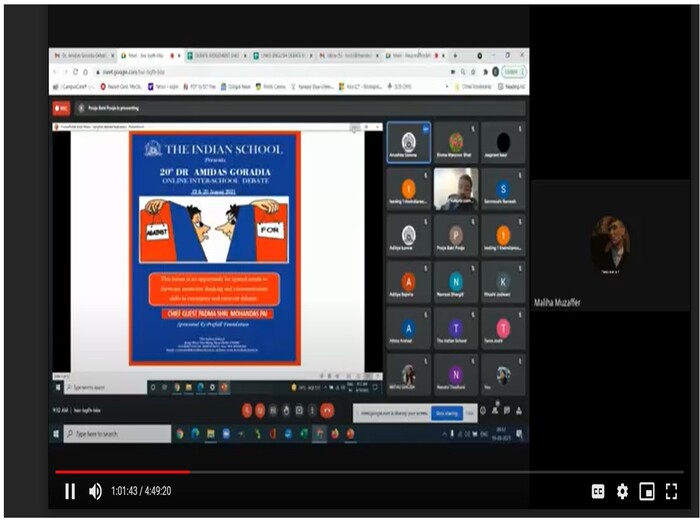700x525 pixels.
Task: Click Hide on the screen sharing bar
Action: pyautogui.click(x=470, y=413)
